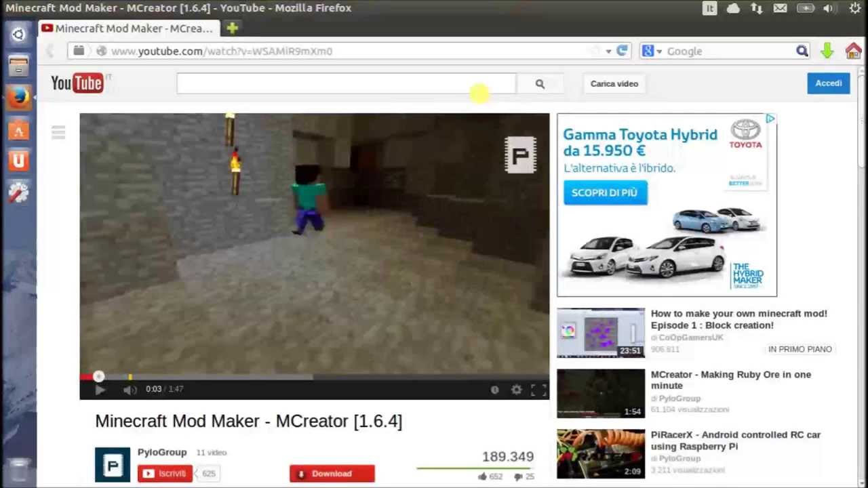Open 'PiRacerX - Android controlled RC car' title
868x488 pixels.
click(x=735, y=441)
